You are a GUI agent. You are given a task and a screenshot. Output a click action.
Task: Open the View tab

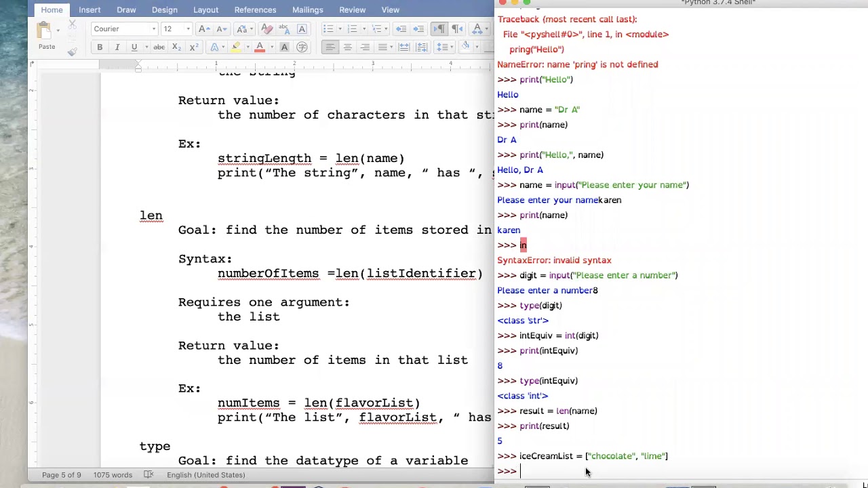coord(390,9)
